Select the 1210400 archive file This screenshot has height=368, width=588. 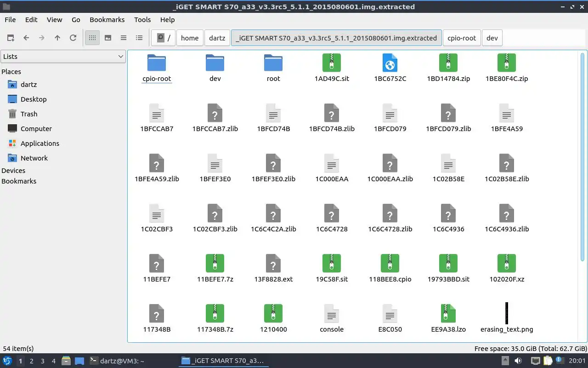pyautogui.click(x=273, y=314)
